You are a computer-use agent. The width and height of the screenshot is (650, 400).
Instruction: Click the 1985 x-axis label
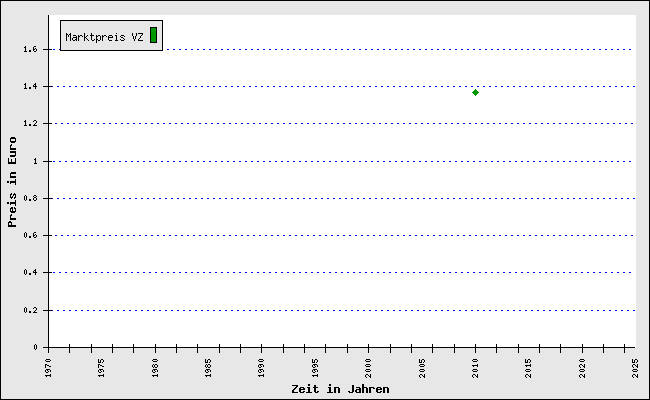209,368
